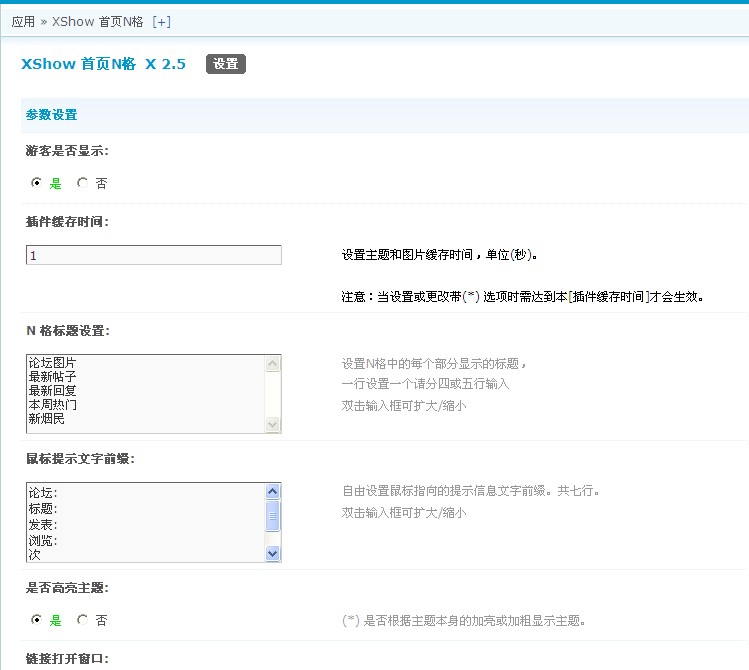Click the 新烟民 line in textarea
Viewport: 749px width, 670px height.
click(x=46, y=419)
